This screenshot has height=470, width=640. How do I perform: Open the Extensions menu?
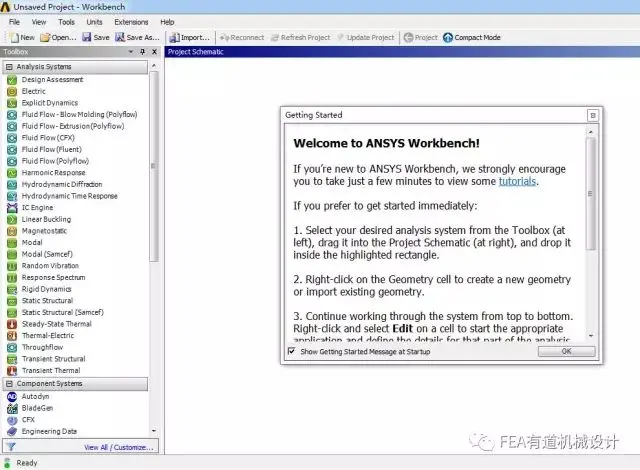coord(131,22)
